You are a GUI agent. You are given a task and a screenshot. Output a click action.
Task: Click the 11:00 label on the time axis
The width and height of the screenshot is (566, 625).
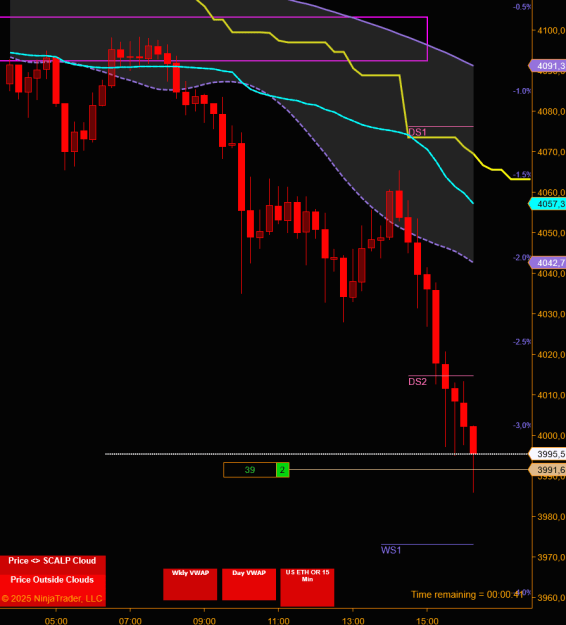point(279,621)
